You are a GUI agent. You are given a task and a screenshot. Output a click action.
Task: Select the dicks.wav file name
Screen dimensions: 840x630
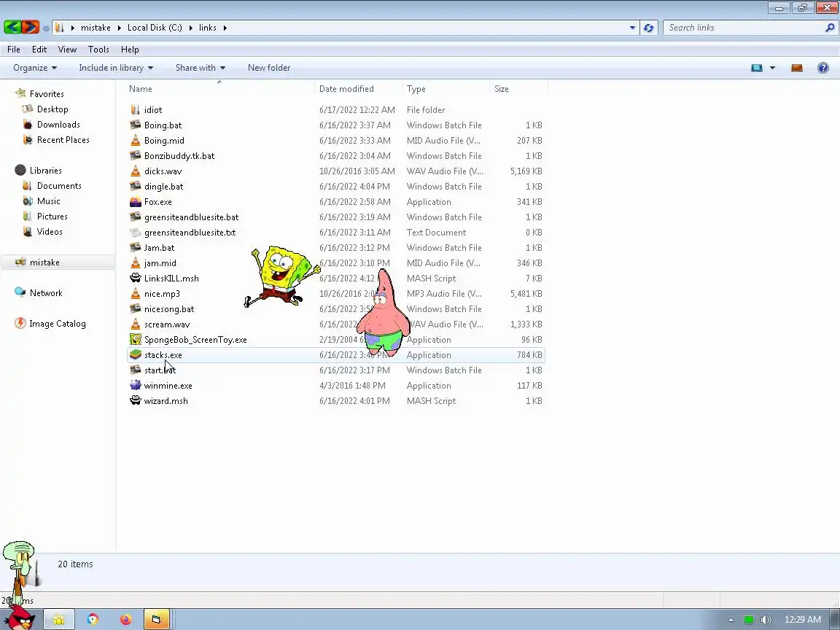163,171
